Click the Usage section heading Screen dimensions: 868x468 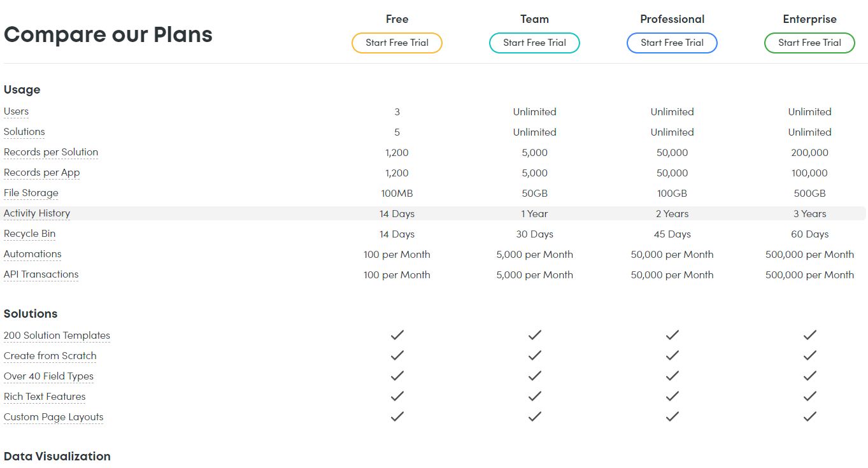tap(22, 90)
